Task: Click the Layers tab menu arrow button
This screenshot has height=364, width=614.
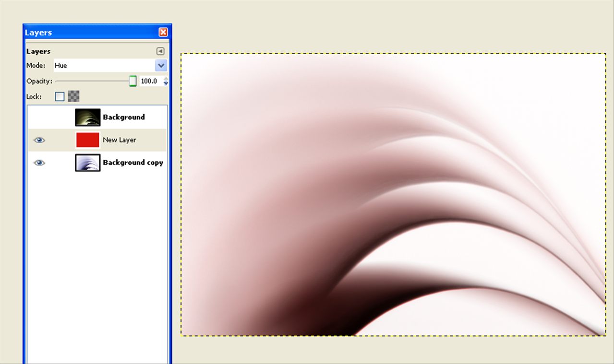Action: pyautogui.click(x=160, y=51)
